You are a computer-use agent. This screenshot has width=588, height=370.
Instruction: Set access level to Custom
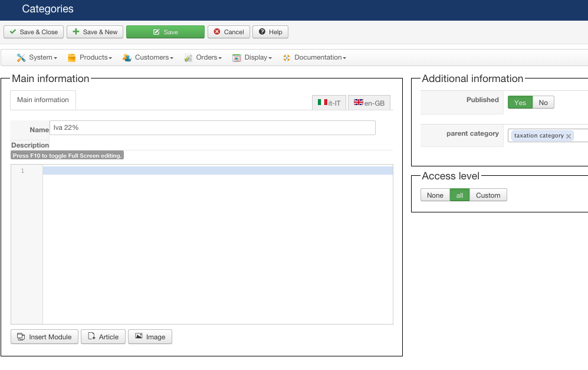click(488, 195)
